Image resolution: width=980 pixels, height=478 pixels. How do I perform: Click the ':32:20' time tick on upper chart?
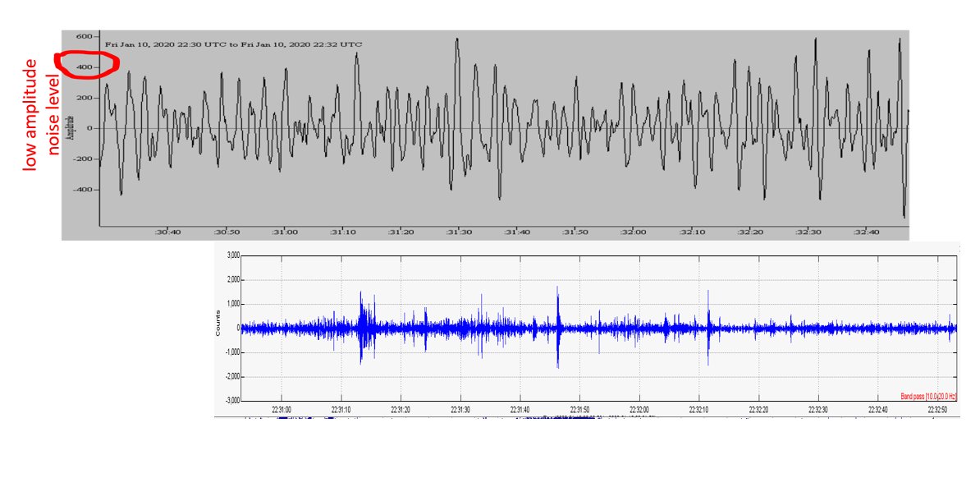tap(750, 232)
